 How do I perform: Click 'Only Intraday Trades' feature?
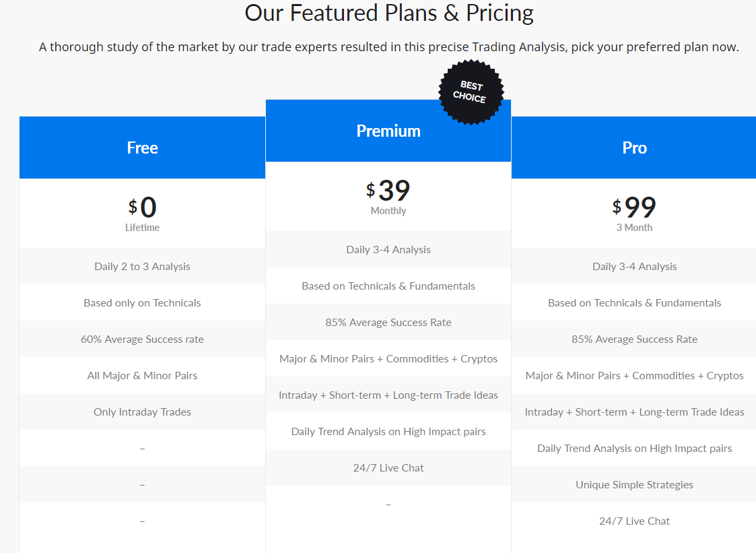point(142,412)
